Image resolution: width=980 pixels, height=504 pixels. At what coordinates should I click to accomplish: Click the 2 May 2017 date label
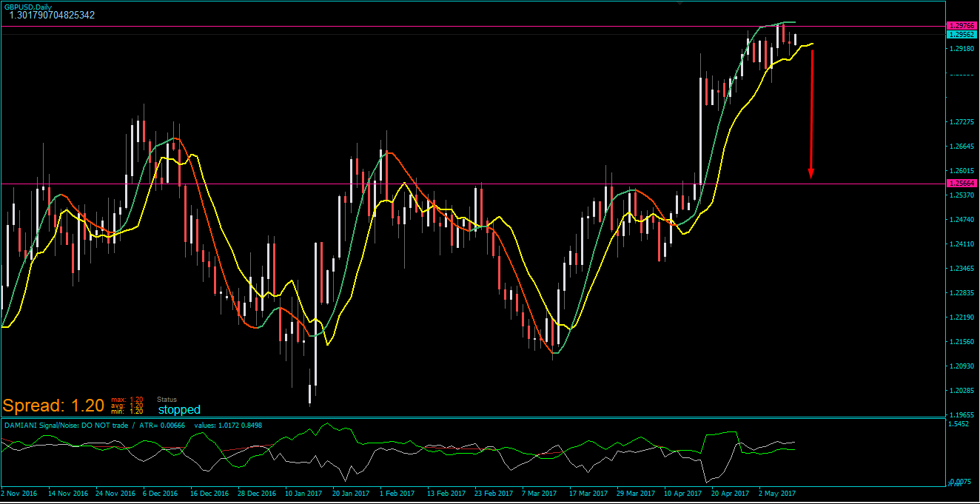tap(776, 493)
